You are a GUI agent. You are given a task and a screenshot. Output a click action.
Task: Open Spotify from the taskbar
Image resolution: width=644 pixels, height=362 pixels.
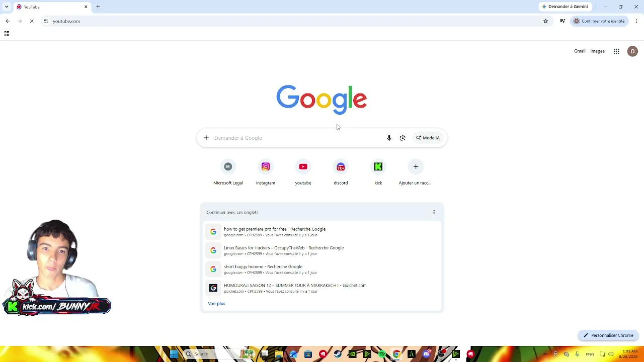[382, 354]
